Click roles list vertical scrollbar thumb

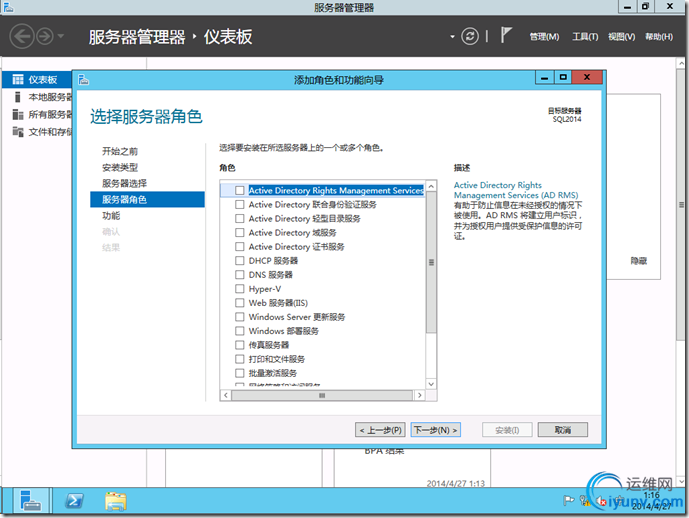coord(431,262)
